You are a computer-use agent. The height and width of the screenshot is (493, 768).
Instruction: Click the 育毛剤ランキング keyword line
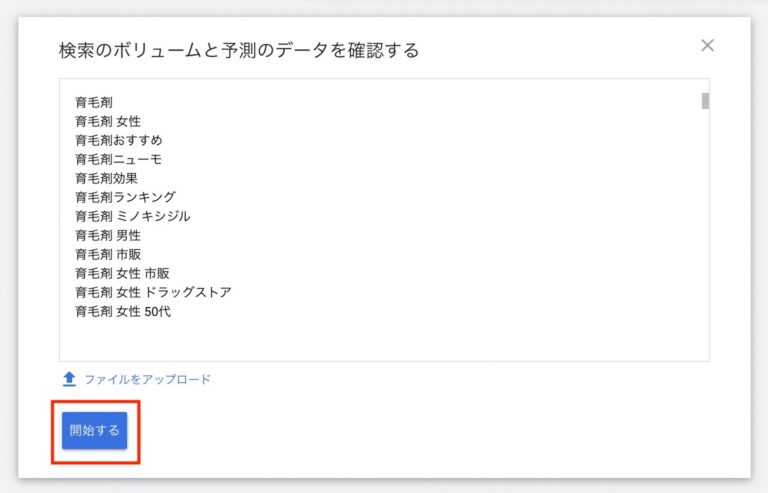click(125, 197)
